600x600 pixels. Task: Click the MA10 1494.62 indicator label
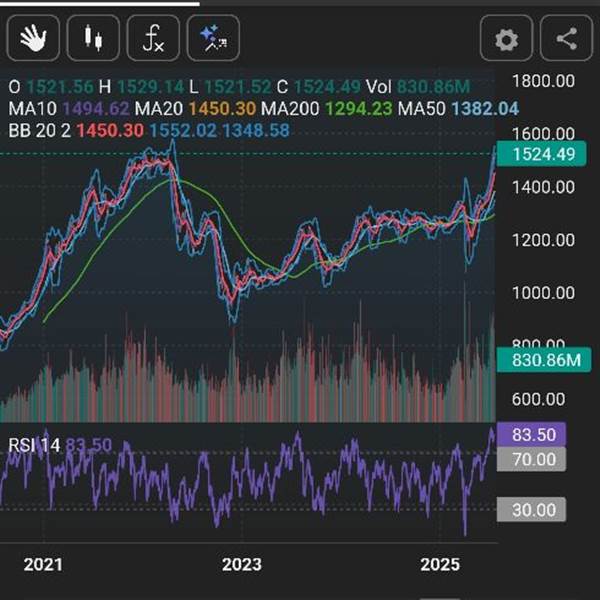click(x=69, y=109)
